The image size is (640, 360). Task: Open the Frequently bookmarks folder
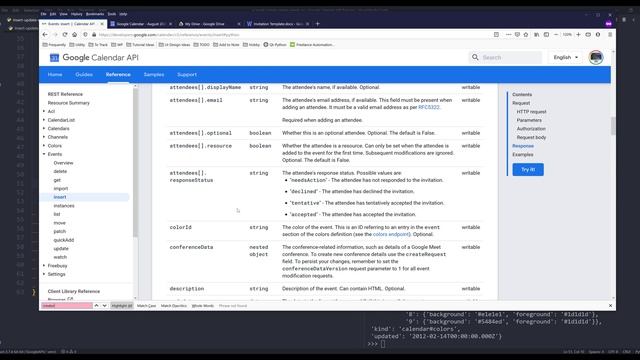click(x=54, y=45)
